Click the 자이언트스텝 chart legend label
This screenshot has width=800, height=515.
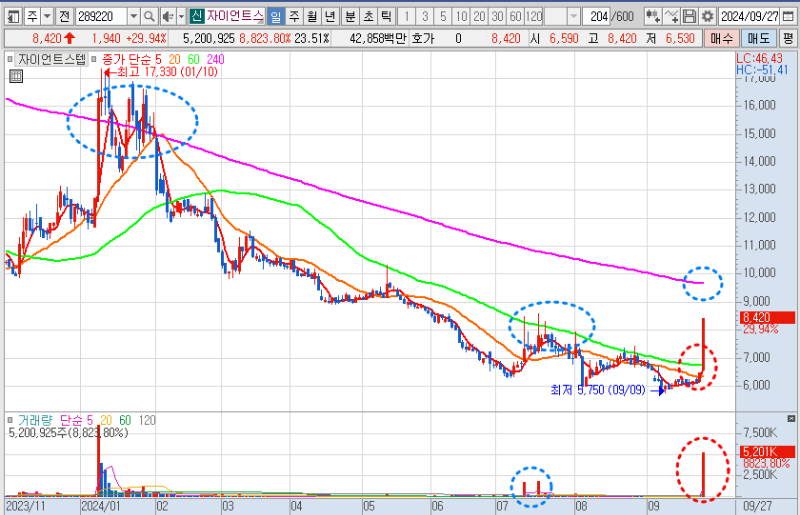[x=52, y=59]
